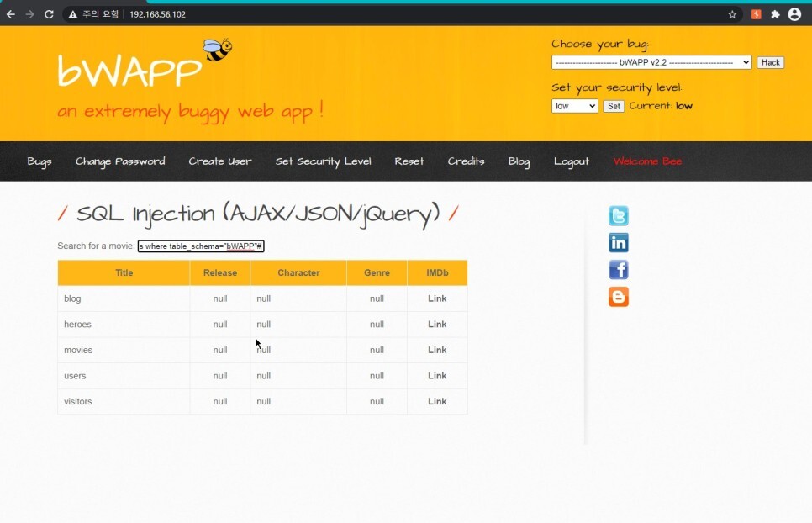
Task: Open the Twitter icon in sidebar
Action: pyautogui.click(x=619, y=216)
